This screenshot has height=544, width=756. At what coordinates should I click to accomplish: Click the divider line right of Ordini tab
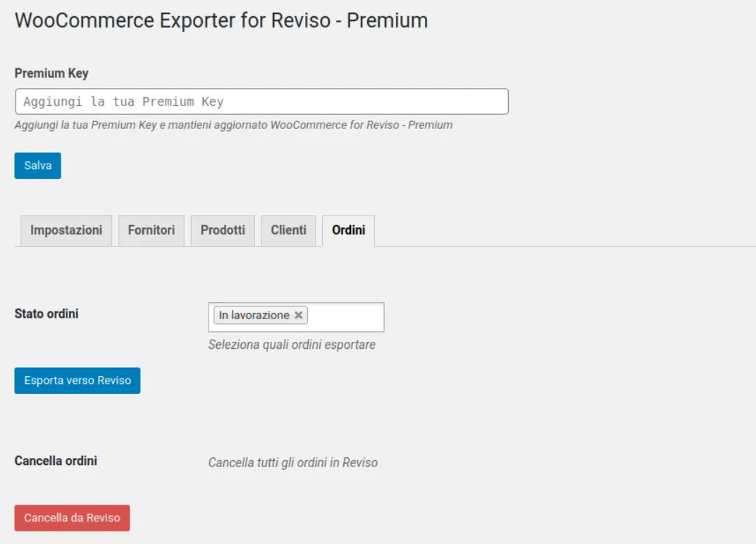(x=564, y=246)
